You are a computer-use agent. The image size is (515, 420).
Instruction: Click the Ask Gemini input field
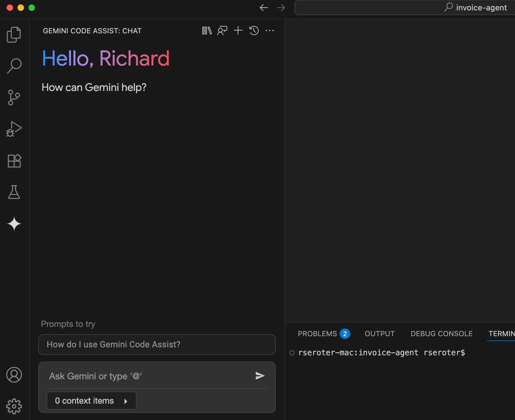(149, 376)
